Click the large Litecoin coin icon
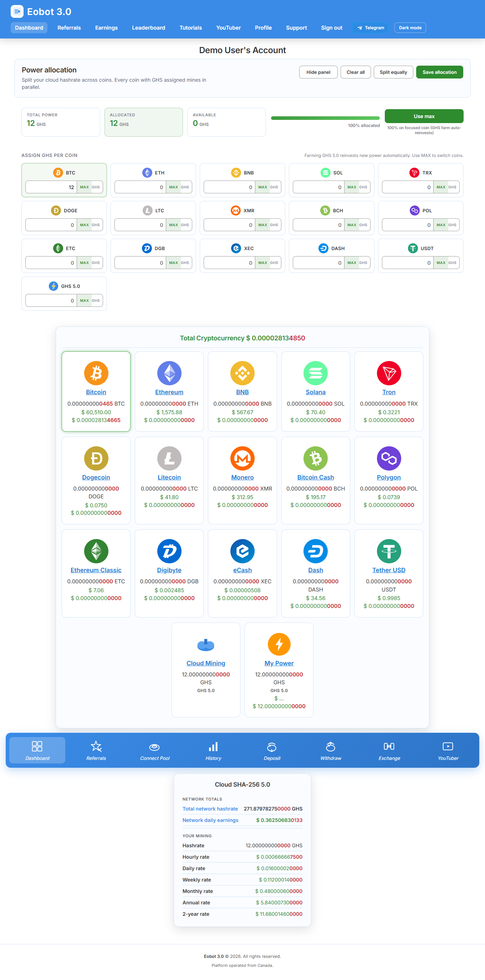The width and height of the screenshot is (485, 980). [x=169, y=458]
